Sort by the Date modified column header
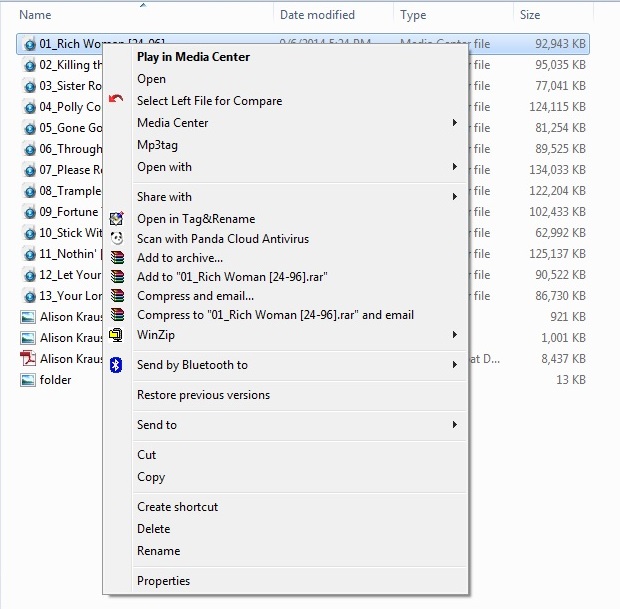 pyautogui.click(x=317, y=15)
